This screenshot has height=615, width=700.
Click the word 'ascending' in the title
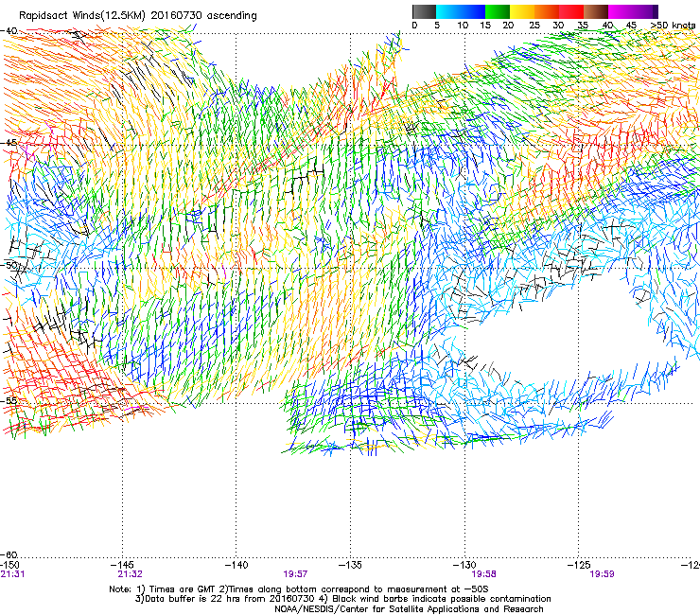232,16
